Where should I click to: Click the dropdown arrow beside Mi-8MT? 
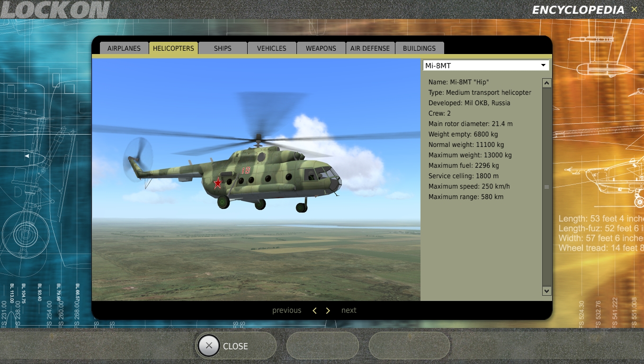[x=544, y=65]
